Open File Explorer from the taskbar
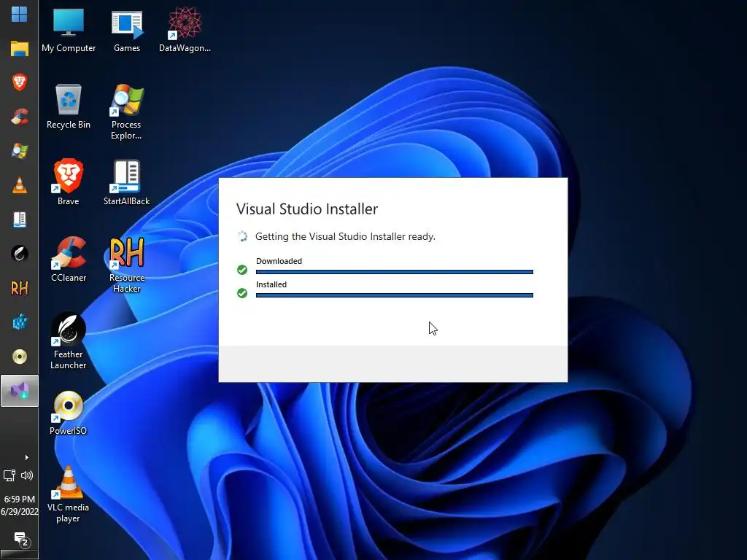Image resolution: width=747 pixels, height=560 pixels. tap(20, 49)
